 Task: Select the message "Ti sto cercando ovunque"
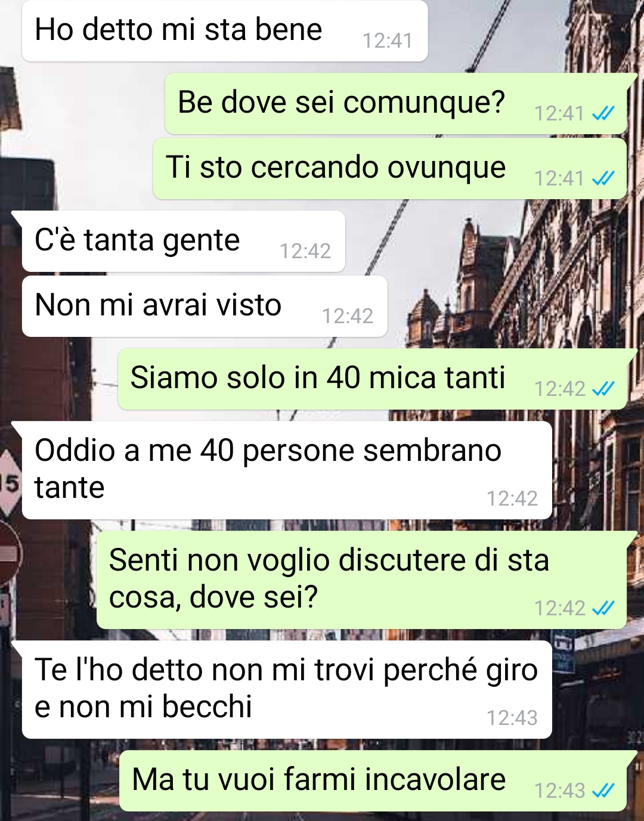(390, 169)
